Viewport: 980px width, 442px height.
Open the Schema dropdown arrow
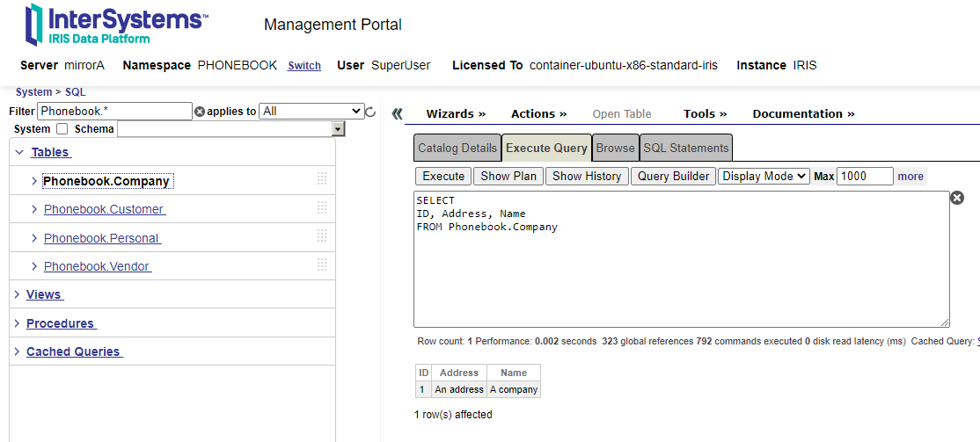pos(338,129)
